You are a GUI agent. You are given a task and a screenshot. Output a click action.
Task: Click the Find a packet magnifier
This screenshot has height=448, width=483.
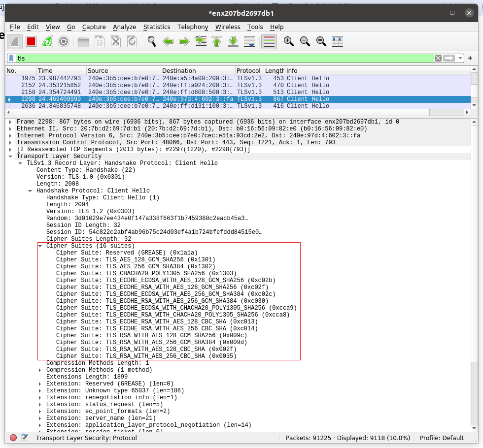(x=152, y=42)
